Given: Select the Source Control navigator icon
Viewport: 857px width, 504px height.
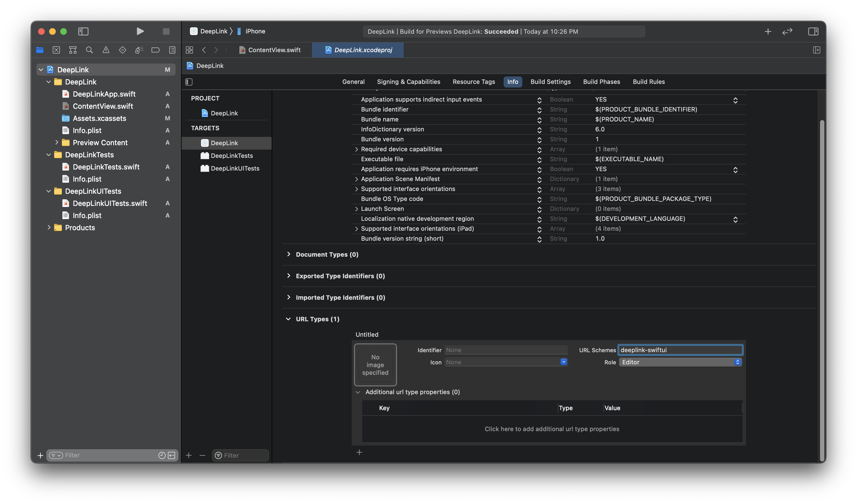Looking at the screenshot, I should tap(56, 50).
